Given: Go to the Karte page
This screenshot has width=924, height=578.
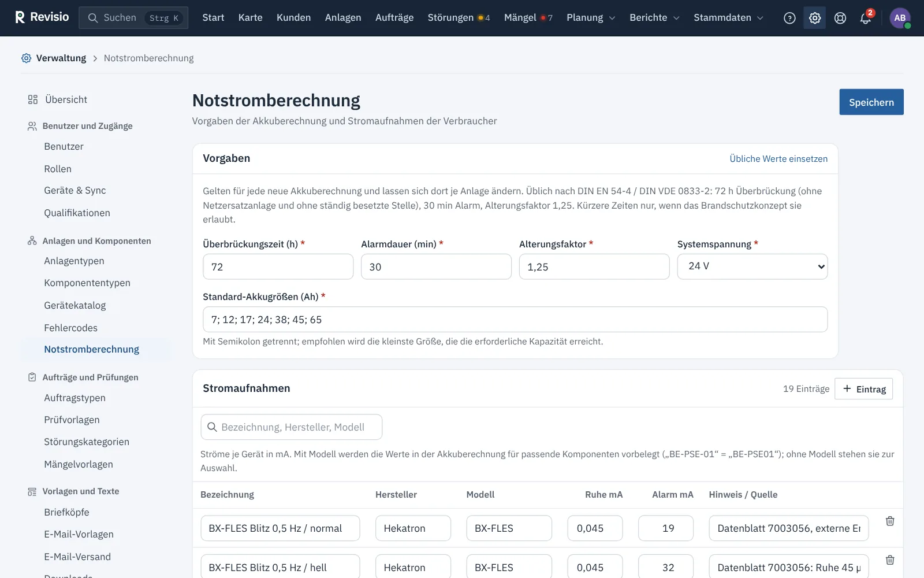Looking at the screenshot, I should pos(251,18).
